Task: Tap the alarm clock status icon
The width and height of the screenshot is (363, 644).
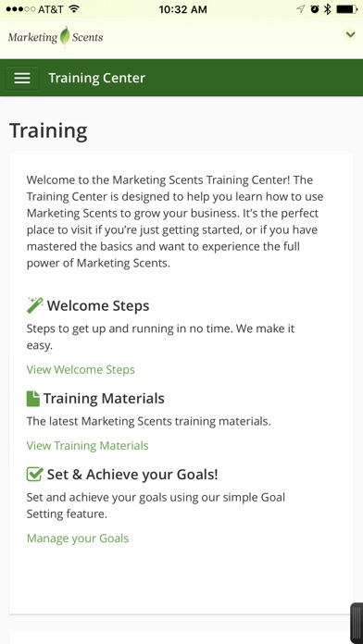Action: coord(315,9)
